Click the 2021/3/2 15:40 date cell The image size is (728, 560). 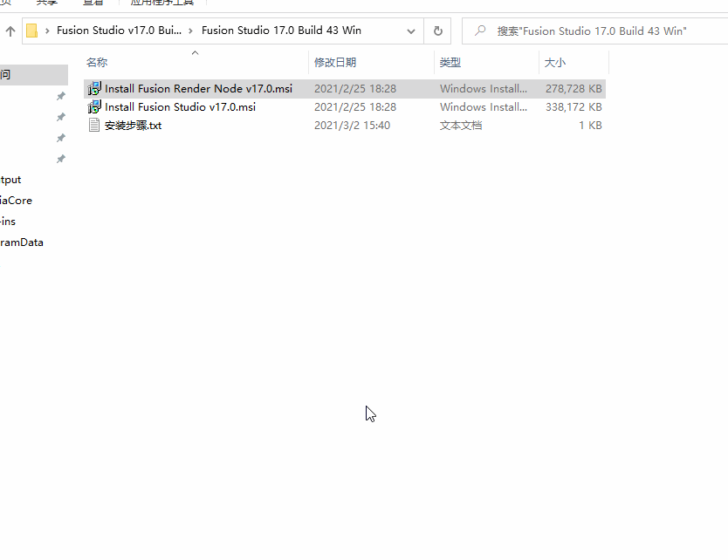coord(352,126)
